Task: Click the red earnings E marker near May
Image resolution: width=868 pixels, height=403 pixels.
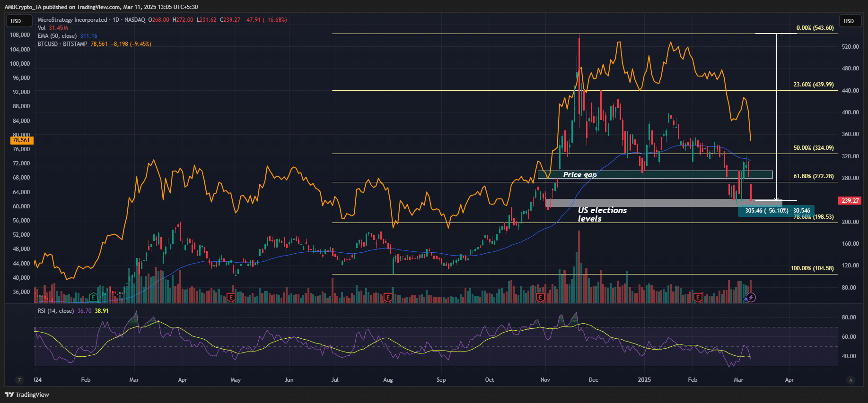Action: 231,298
